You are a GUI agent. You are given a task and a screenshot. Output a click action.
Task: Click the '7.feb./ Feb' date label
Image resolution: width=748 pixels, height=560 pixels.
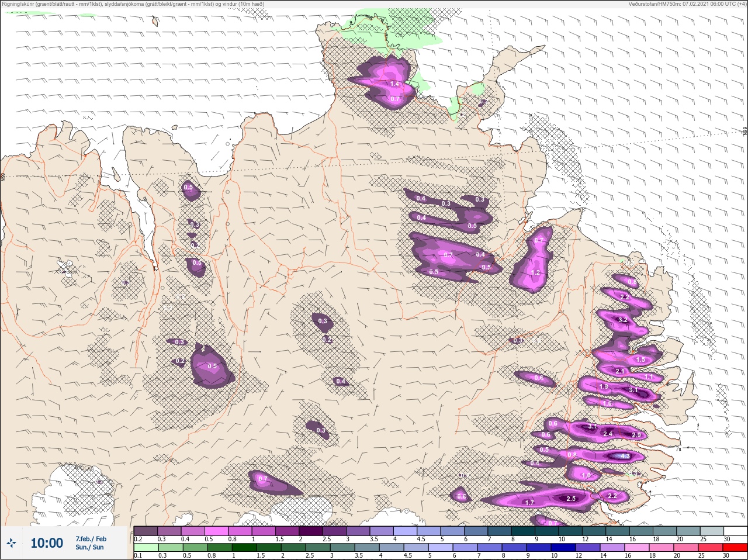[91, 538]
